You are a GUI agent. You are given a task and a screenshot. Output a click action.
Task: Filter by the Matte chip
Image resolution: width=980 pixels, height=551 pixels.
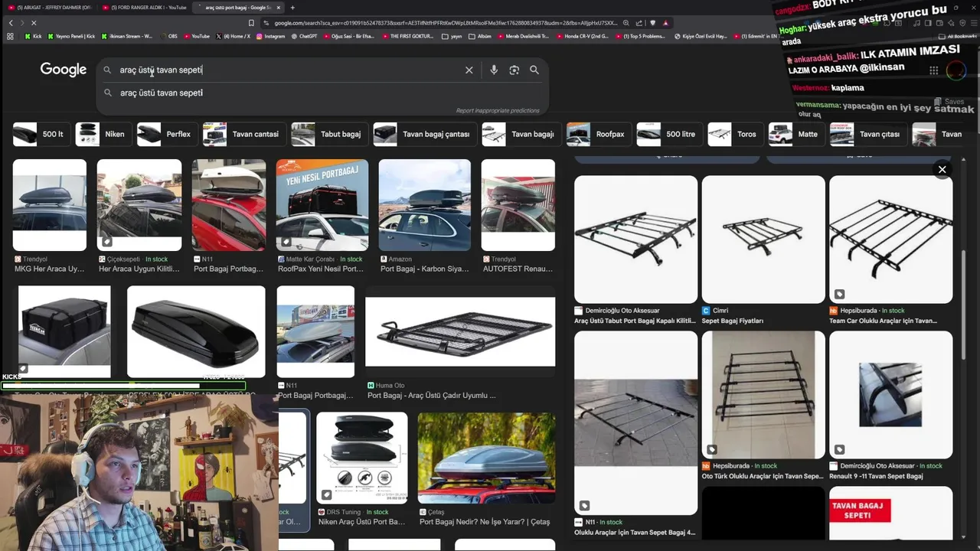796,134
